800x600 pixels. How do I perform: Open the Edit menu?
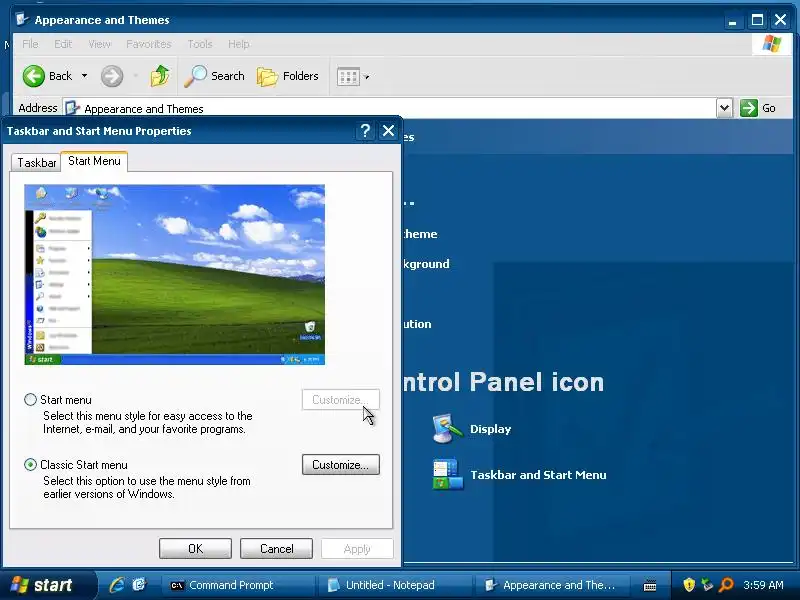click(x=63, y=44)
